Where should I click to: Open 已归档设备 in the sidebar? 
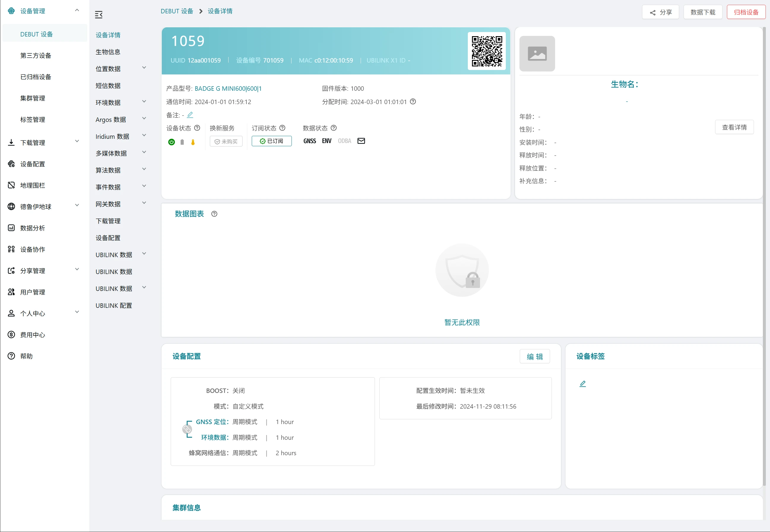click(x=36, y=77)
